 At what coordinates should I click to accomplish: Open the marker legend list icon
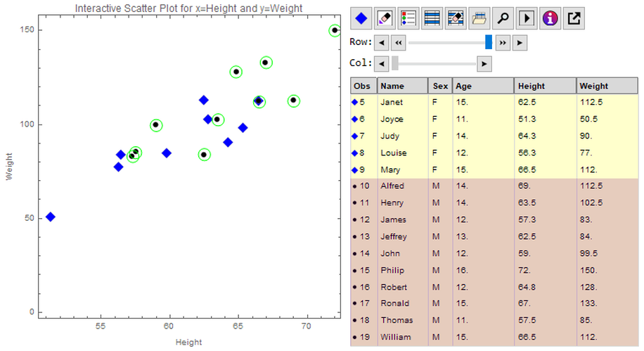pos(408,18)
